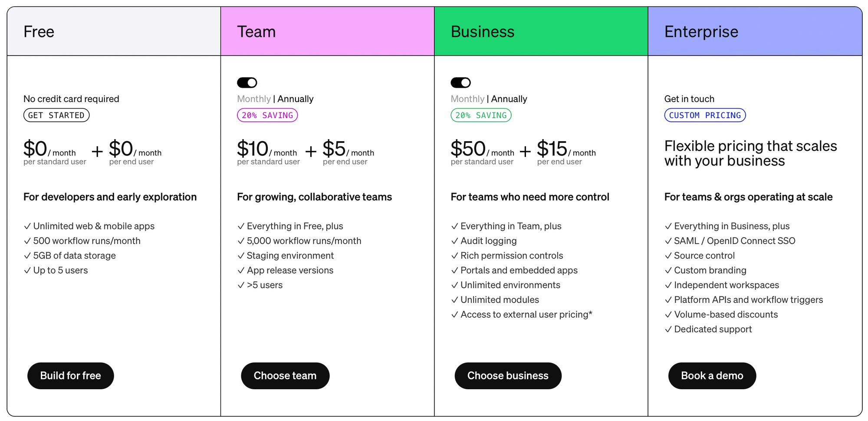Click checkmark beside Source control
868x421 pixels.
coord(668,256)
